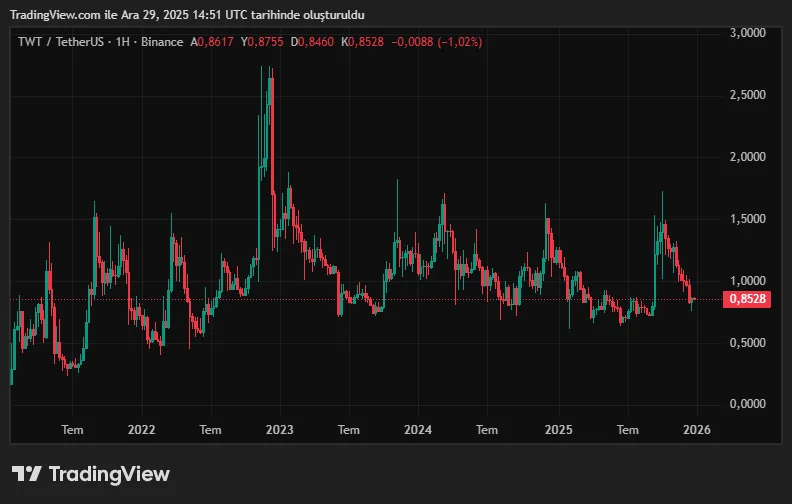Select the 2022 year on time axis

(x=141, y=429)
